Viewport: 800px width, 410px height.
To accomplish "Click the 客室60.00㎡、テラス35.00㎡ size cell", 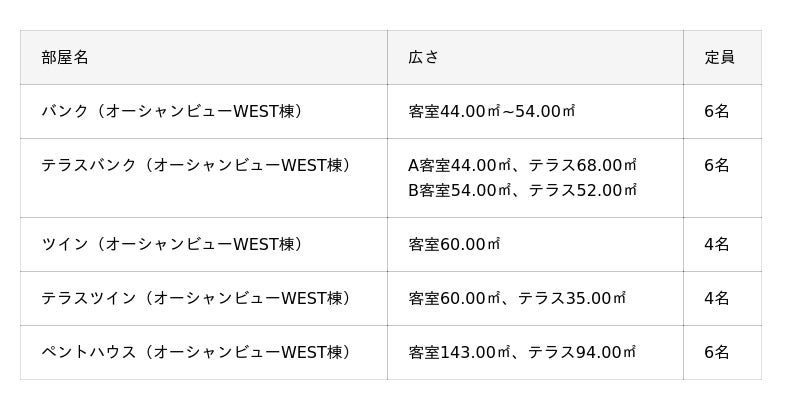I will point(517,299).
